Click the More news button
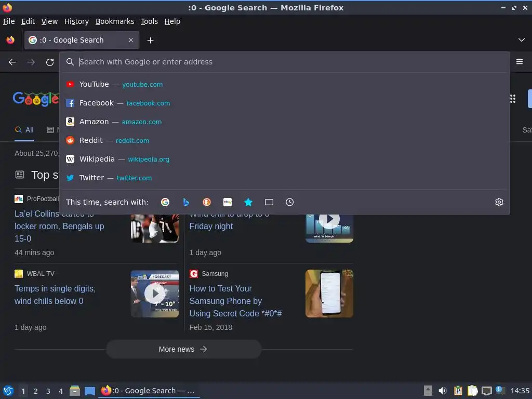Screen dimensions: 532x399 [183, 349]
